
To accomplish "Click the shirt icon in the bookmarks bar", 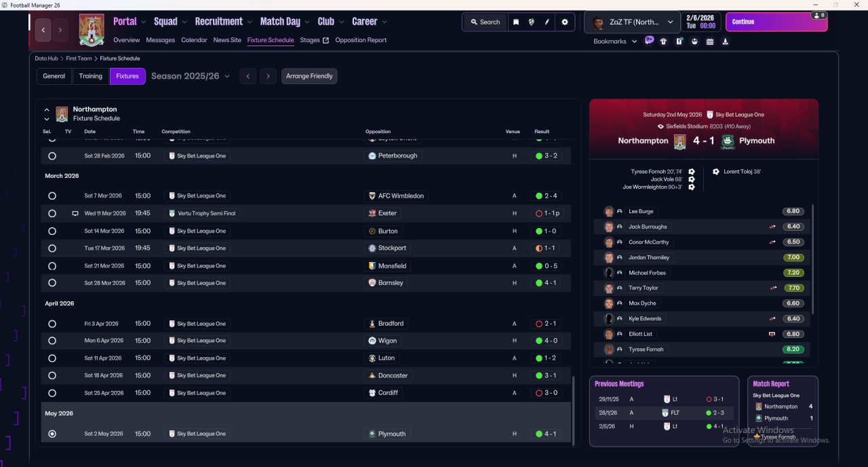I will pos(663,41).
